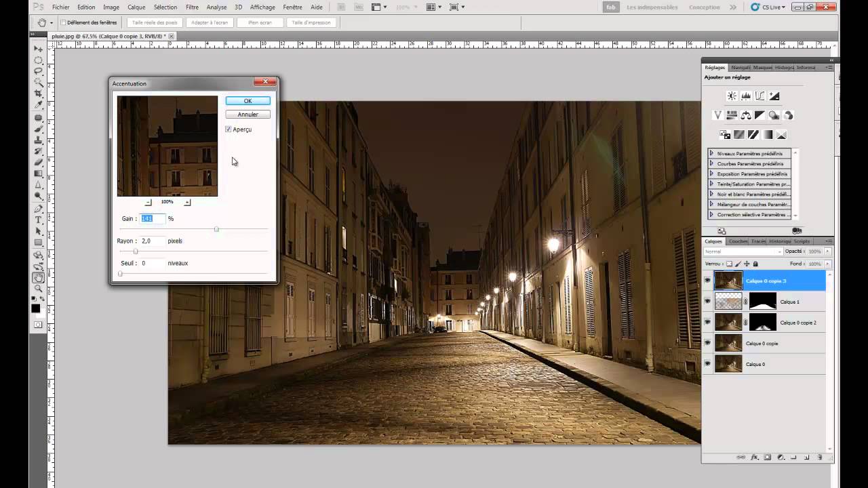The image size is (868, 488).
Task: Add an Invert adjustment
Action: click(725, 134)
